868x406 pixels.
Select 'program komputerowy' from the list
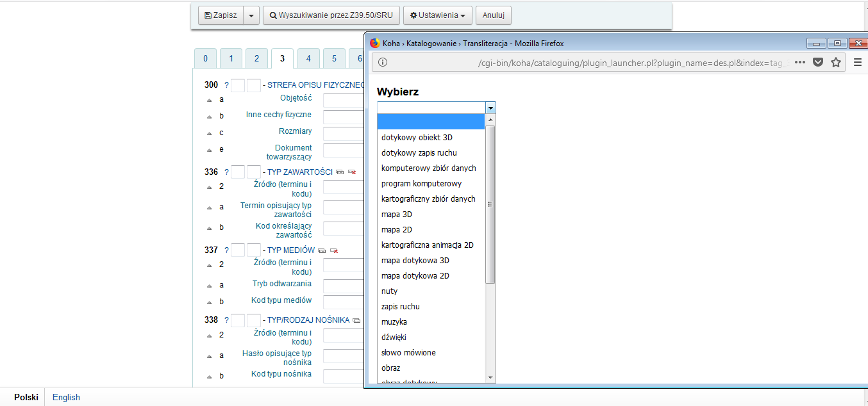(421, 184)
